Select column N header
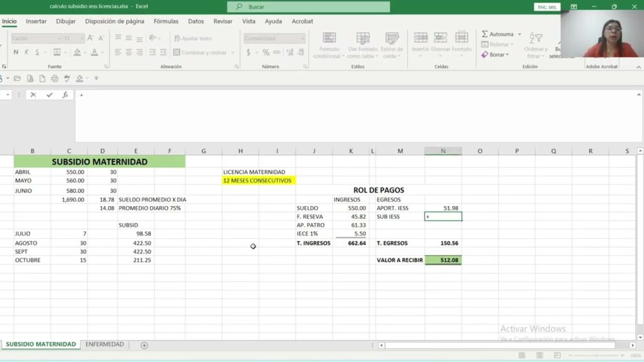The width and height of the screenshot is (644, 362). pos(443,151)
